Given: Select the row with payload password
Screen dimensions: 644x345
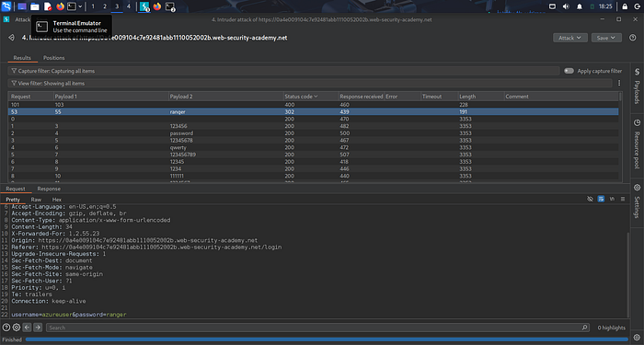Looking at the screenshot, I should (314, 133).
